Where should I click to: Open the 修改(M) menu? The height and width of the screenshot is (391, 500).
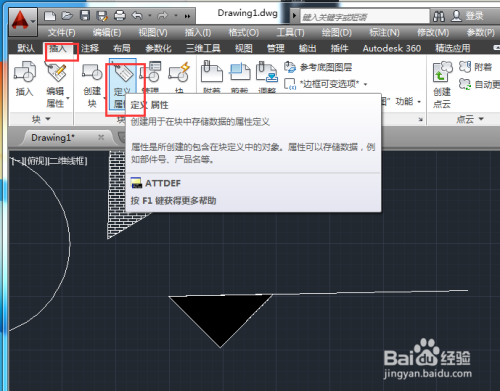tap(433, 33)
